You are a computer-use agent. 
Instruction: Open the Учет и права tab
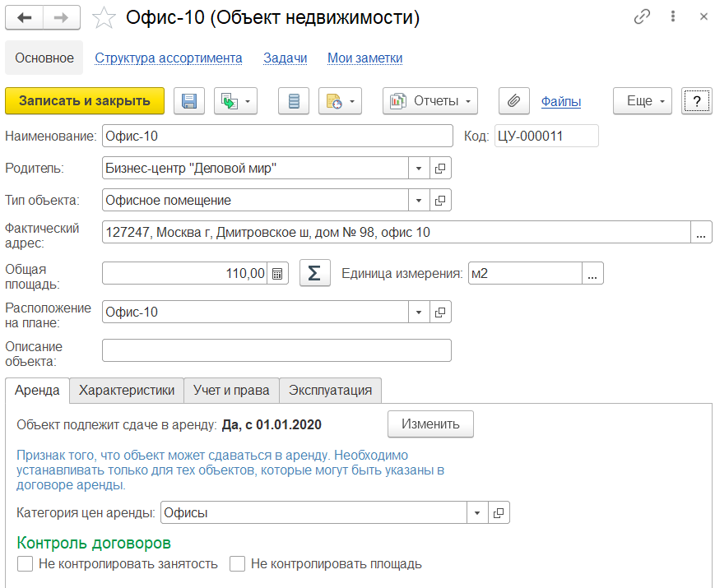[x=231, y=391]
